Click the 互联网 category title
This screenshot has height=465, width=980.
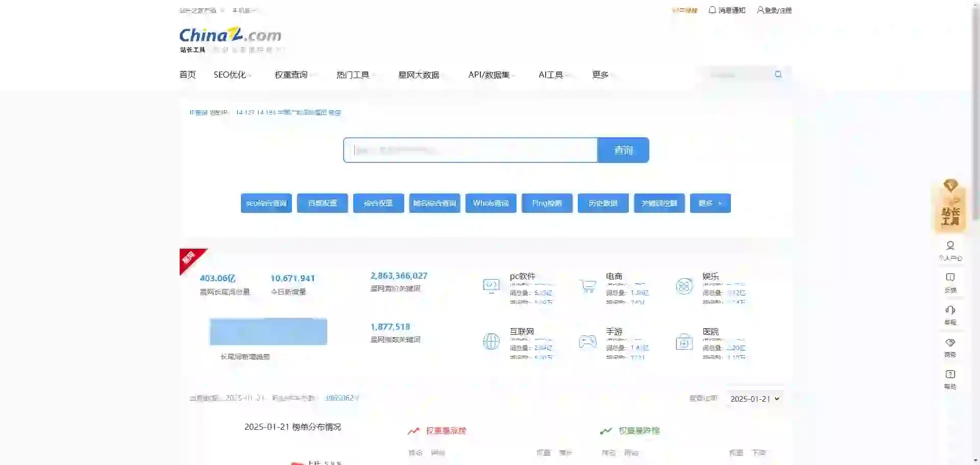click(522, 332)
